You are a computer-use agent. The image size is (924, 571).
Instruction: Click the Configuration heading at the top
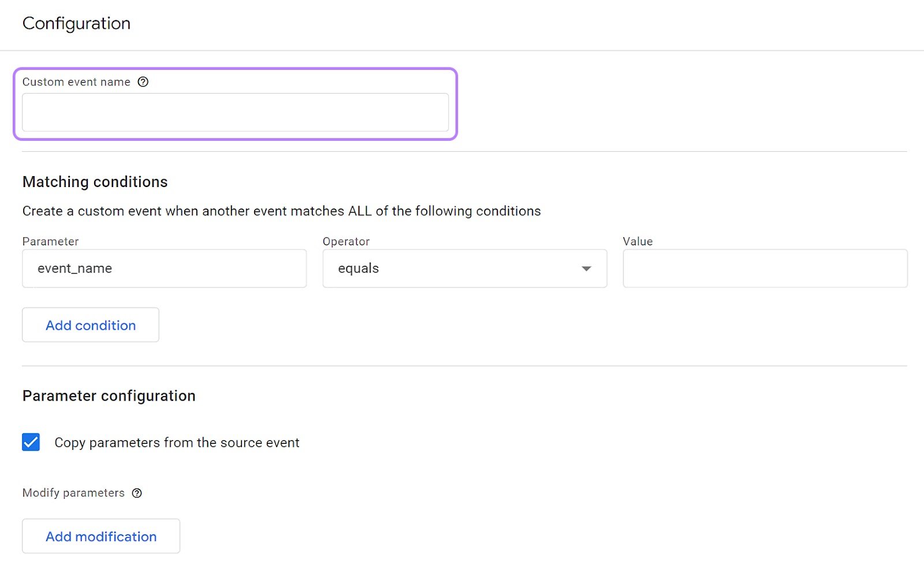coord(76,24)
